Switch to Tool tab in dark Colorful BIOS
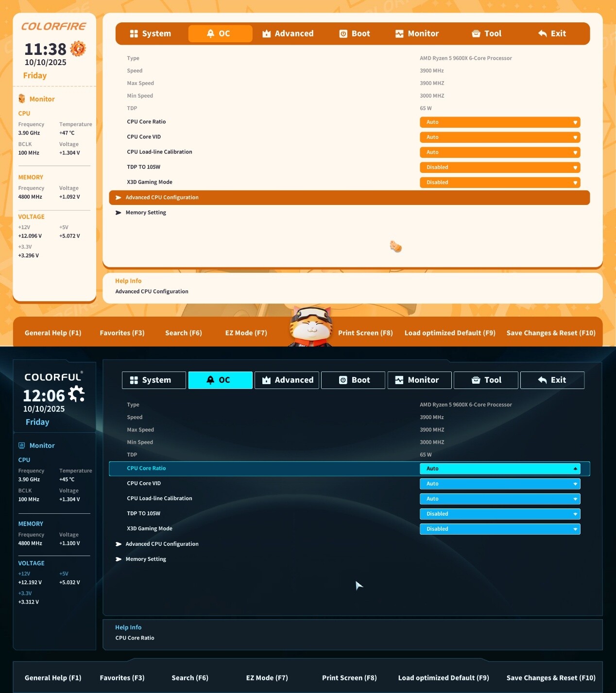The width and height of the screenshot is (616, 693). [x=486, y=380]
